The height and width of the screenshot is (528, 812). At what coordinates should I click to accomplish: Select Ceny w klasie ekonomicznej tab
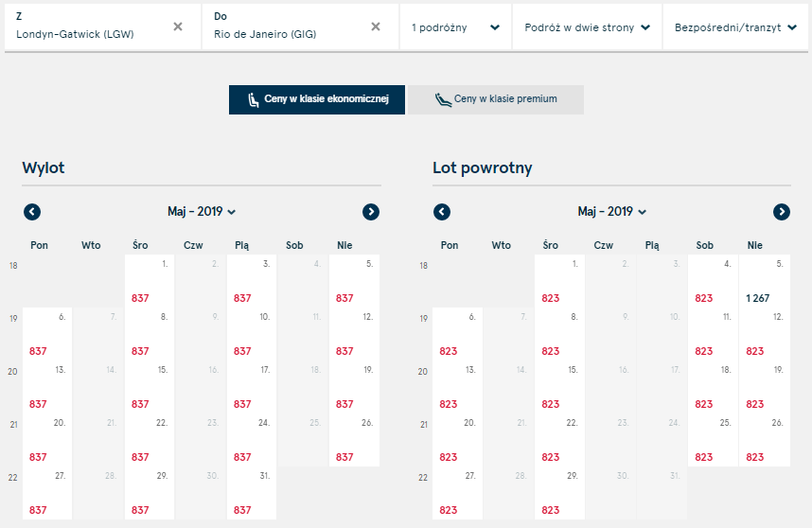pos(317,99)
